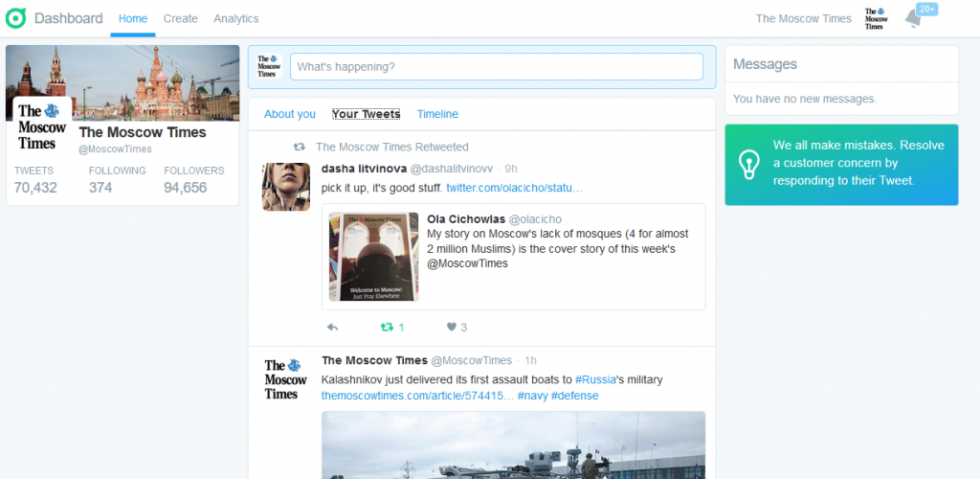Click the retweeted indicator icon

(x=300, y=147)
